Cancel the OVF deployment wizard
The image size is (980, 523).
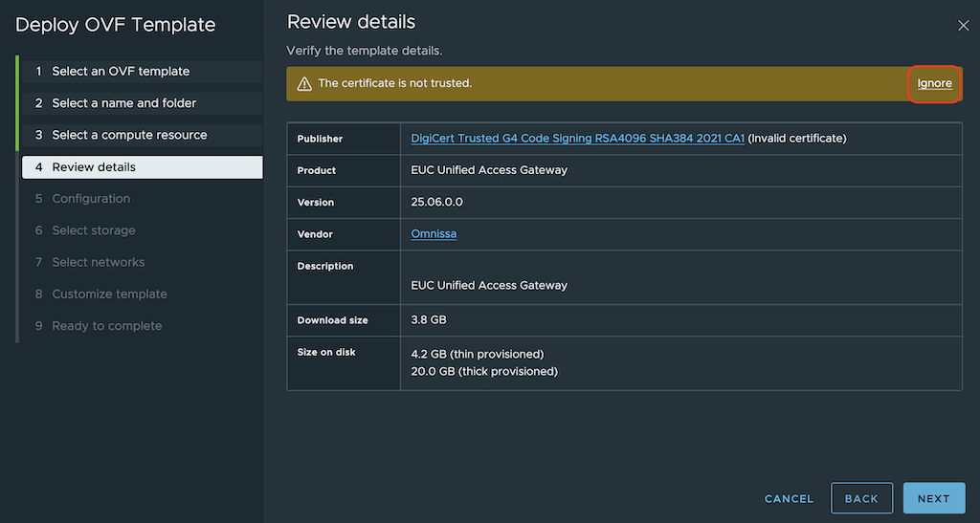pyautogui.click(x=789, y=498)
